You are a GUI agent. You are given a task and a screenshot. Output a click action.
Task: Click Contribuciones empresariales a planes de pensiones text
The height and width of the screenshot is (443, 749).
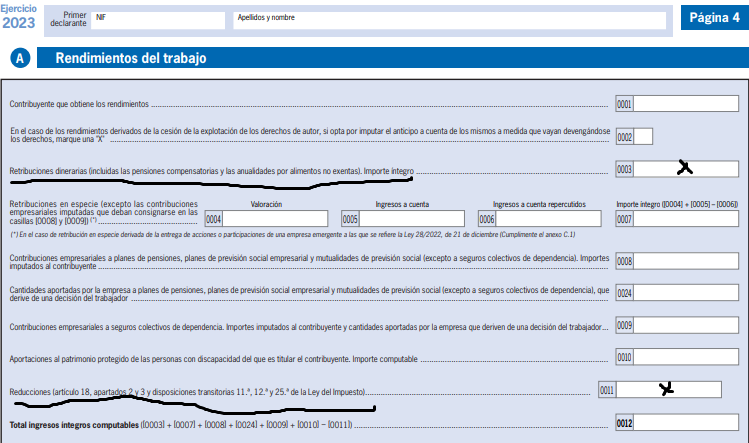[310, 262]
